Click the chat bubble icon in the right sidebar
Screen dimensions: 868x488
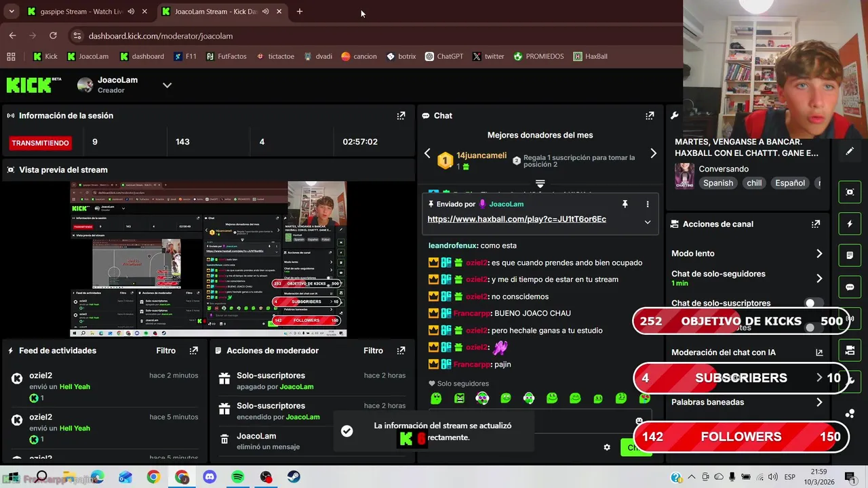tap(850, 287)
